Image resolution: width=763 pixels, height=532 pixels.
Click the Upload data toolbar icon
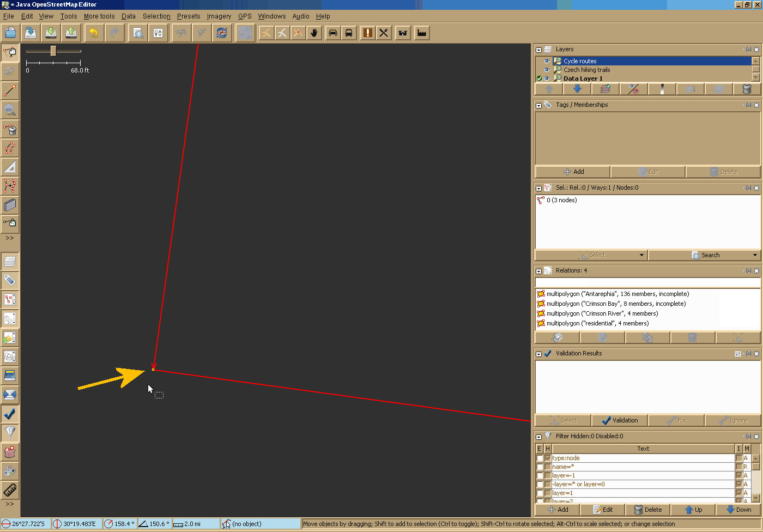click(71, 33)
